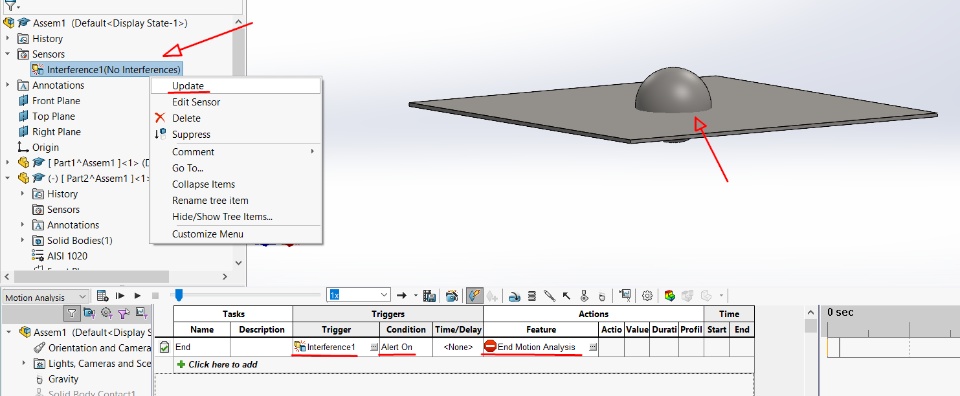The image size is (960, 396).
Task: Choose Suppress from the context menu
Action: [236, 135]
